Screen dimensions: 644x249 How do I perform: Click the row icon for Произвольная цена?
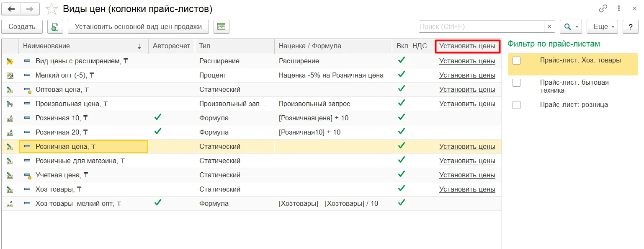10,104
